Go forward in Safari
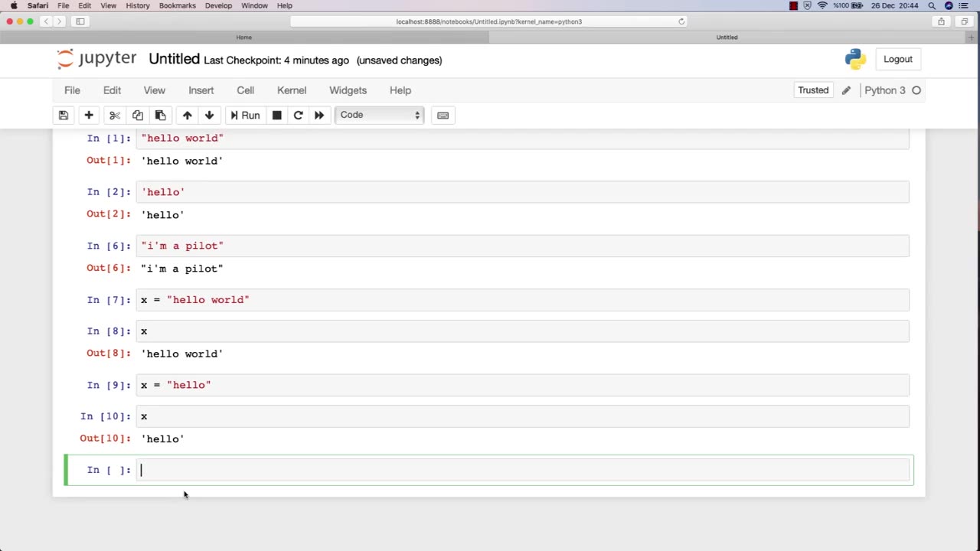The image size is (980, 551). (60, 21)
